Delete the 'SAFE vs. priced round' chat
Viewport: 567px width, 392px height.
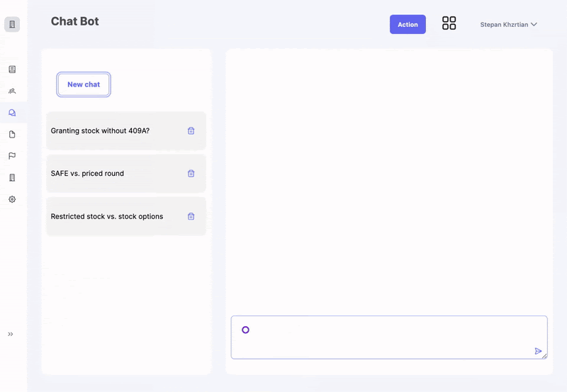coord(191,174)
